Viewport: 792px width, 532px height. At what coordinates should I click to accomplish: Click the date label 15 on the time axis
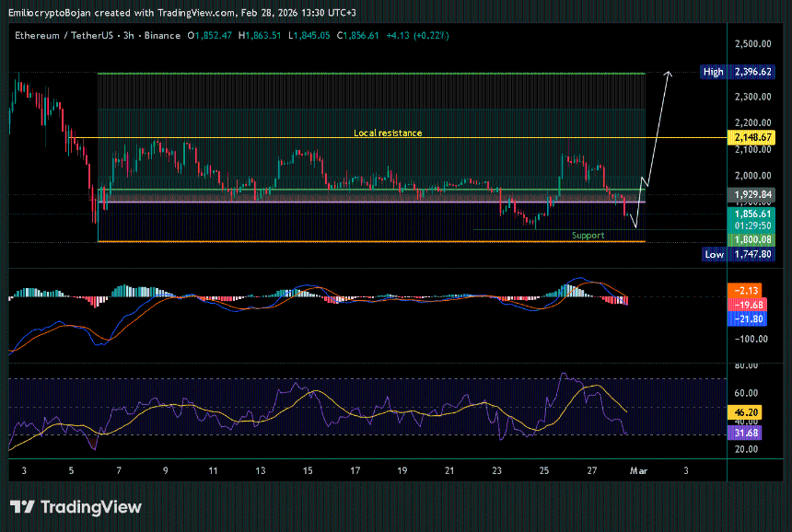(x=308, y=470)
